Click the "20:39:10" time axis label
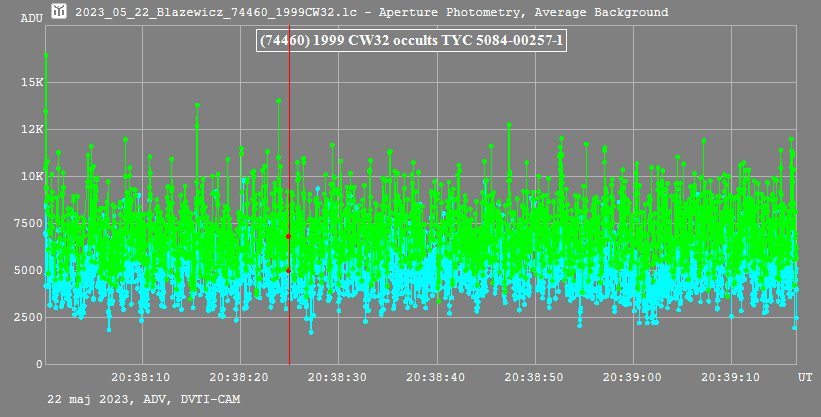821x417 pixels. pyautogui.click(x=730, y=377)
